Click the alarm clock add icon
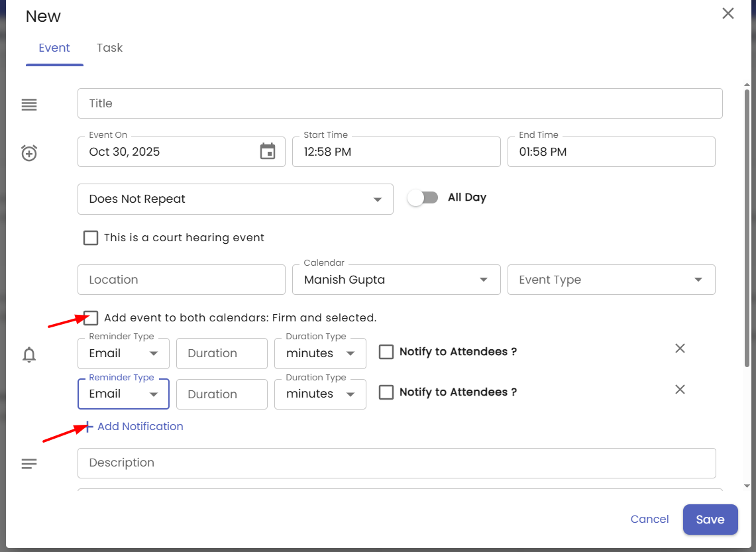Viewport: 756px width, 552px height. tap(29, 153)
